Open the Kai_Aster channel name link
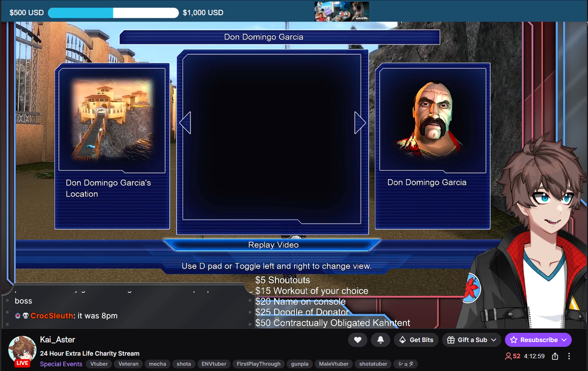This screenshot has width=588, height=371. 58,339
